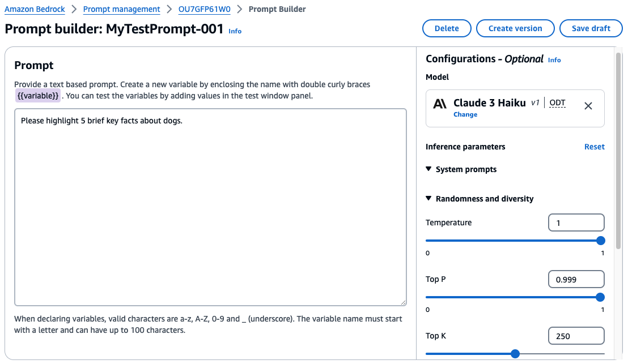Click the Anthropic logo in the model card
The width and height of the screenshot is (628, 364).
(440, 104)
